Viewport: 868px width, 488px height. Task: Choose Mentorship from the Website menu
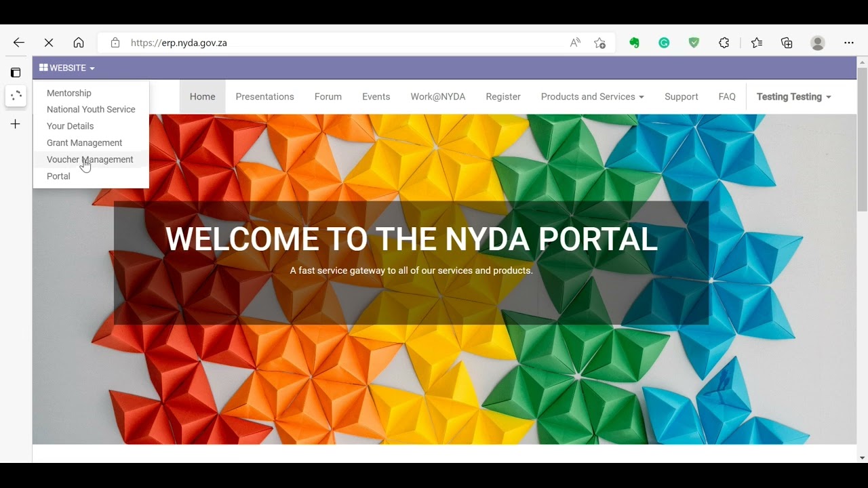coord(91,93)
